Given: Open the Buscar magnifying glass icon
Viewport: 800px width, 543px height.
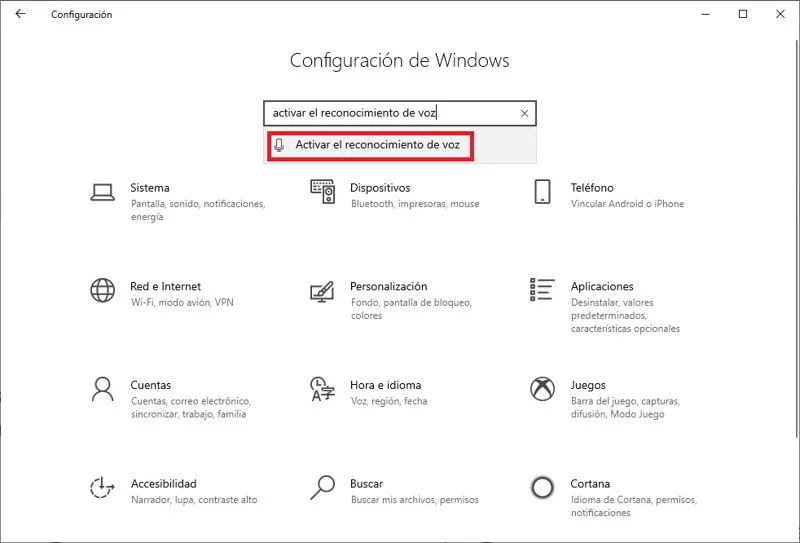Looking at the screenshot, I should tap(322, 487).
